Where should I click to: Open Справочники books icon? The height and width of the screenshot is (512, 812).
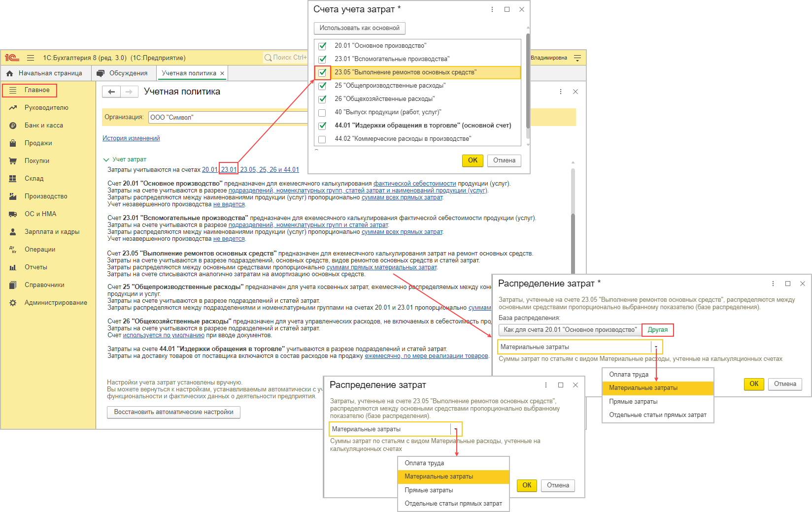13,285
